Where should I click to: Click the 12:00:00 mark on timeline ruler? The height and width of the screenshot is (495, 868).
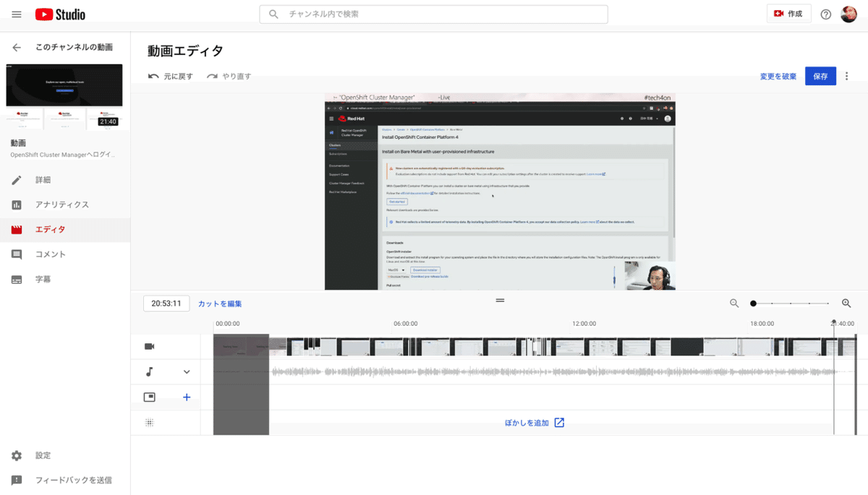584,324
